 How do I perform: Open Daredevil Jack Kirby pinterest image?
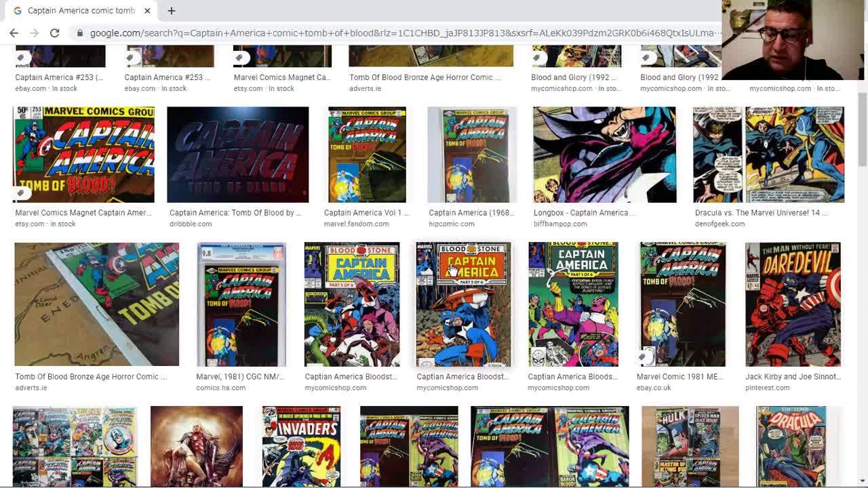point(793,304)
